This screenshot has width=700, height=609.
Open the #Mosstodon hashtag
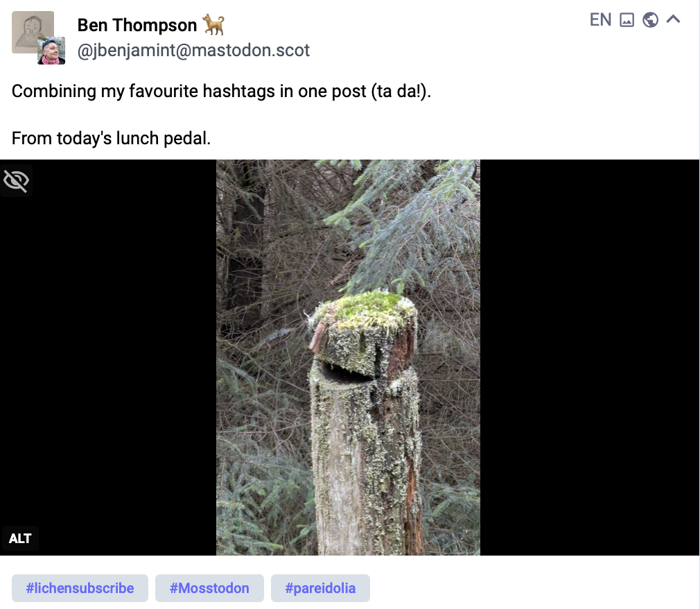pyautogui.click(x=209, y=588)
